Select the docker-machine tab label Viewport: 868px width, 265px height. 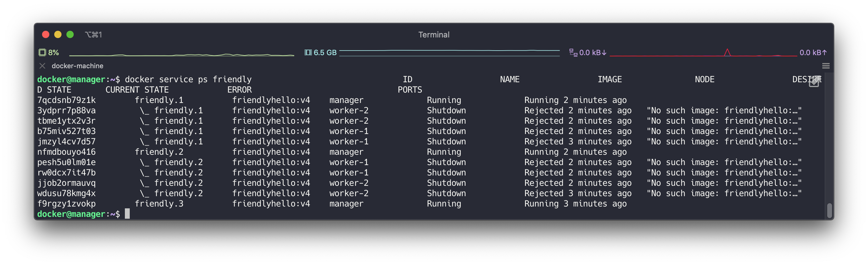(77, 66)
